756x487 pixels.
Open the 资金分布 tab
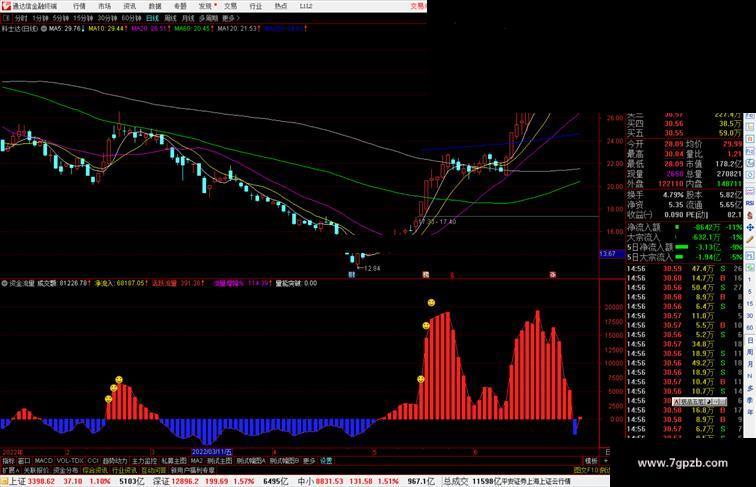click(66, 470)
